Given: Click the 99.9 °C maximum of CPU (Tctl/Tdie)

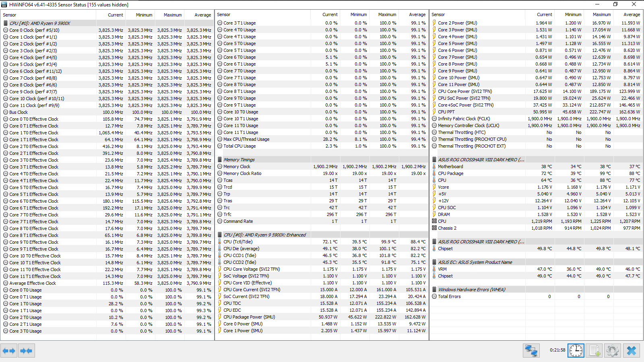Looking at the screenshot, I should point(389,242).
